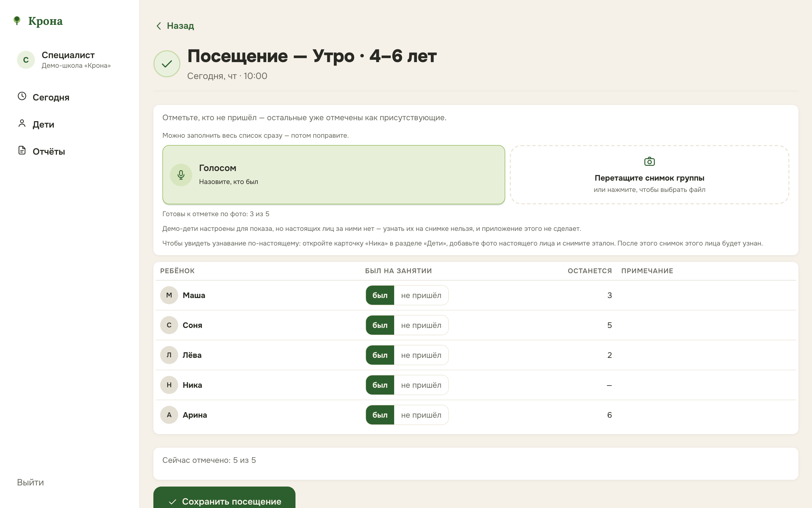The height and width of the screenshot is (508, 812).
Task: Click Арина's remaining count 6
Action: click(609, 415)
